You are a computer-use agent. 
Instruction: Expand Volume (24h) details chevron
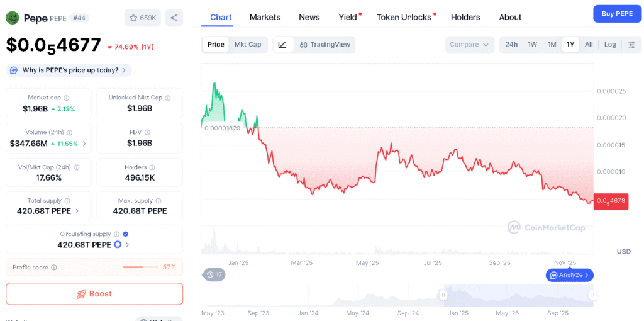coord(84,144)
